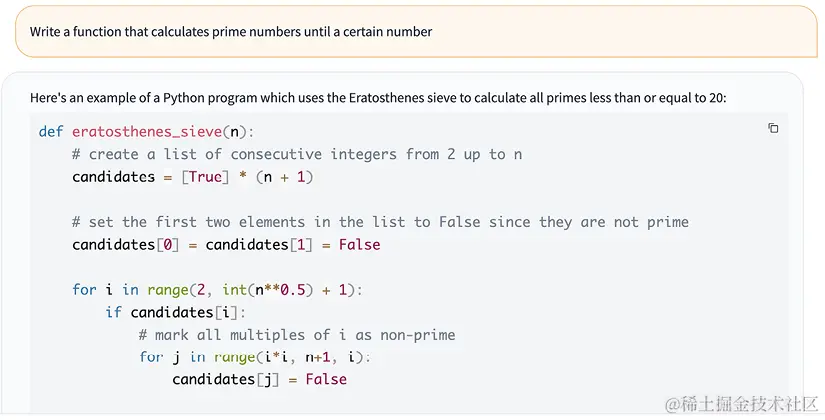
Task: Click the eratosthenes_sieve function name
Action: point(147,132)
